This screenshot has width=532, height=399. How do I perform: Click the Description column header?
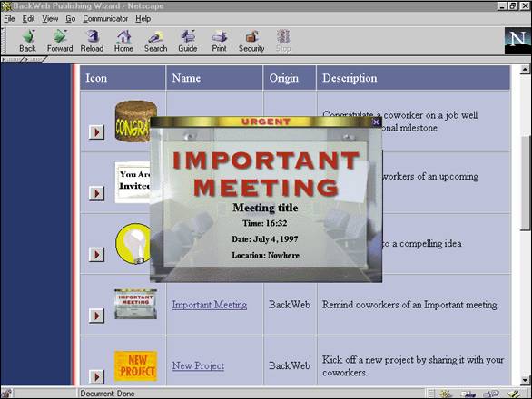[413, 78]
